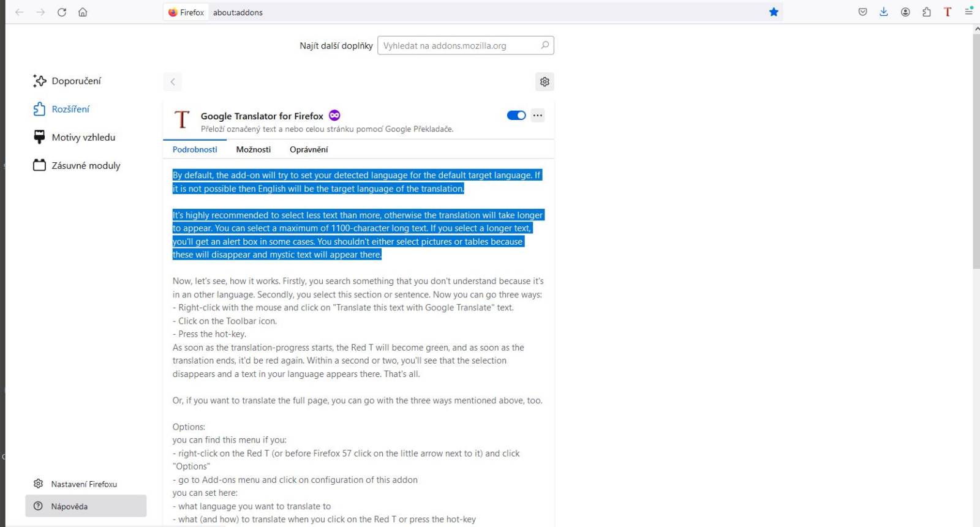Switch to the Možnosti tab

click(x=254, y=149)
